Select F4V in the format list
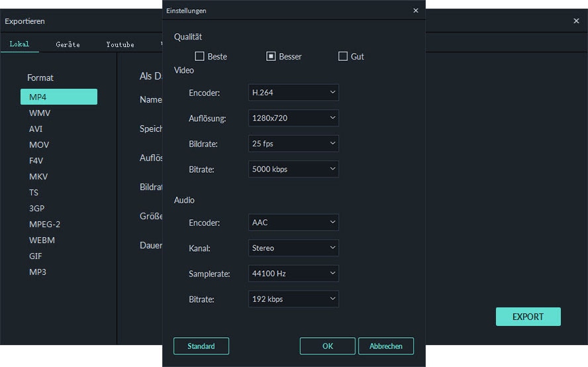Image resolution: width=588 pixels, height=367 pixels. click(36, 160)
